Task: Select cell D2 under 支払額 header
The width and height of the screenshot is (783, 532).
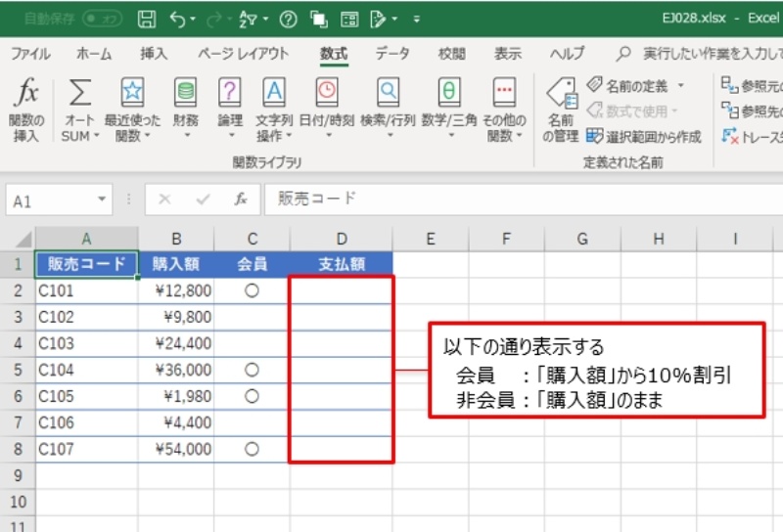Action: [341, 290]
